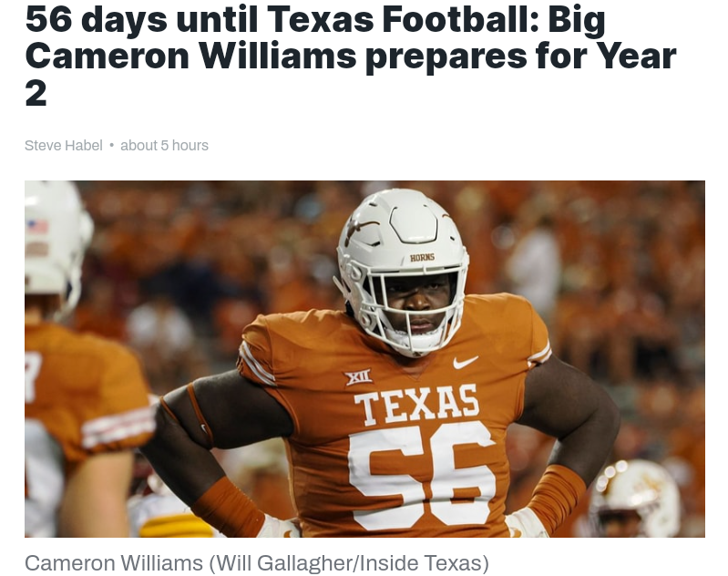The image size is (728, 576).
Task: Click the Big XII logo on the jersey
Action: [x=358, y=376]
